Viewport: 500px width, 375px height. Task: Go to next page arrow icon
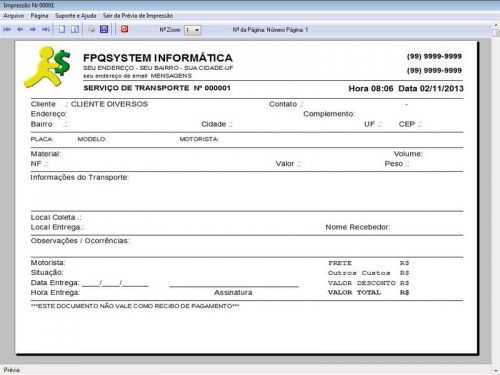(x=33, y=29)
